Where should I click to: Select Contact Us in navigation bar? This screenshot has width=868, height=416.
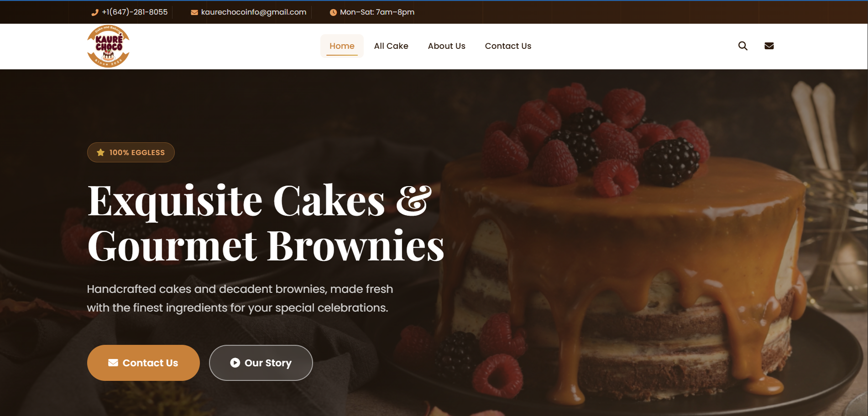[508, 46]
